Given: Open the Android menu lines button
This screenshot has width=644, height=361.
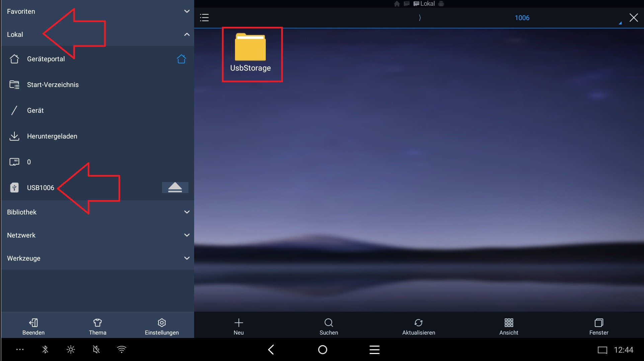Looking at the screenshot, I should [374, 350].
